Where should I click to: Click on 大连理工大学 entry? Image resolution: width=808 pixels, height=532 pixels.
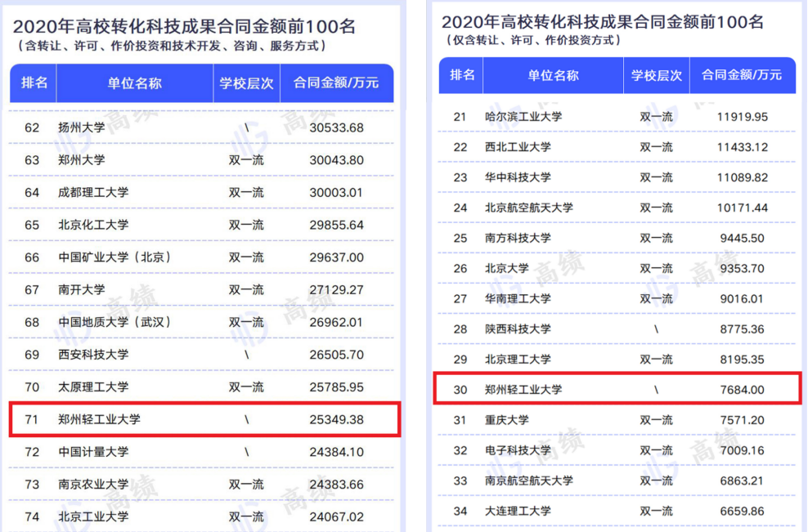click(x=518, y=511)
